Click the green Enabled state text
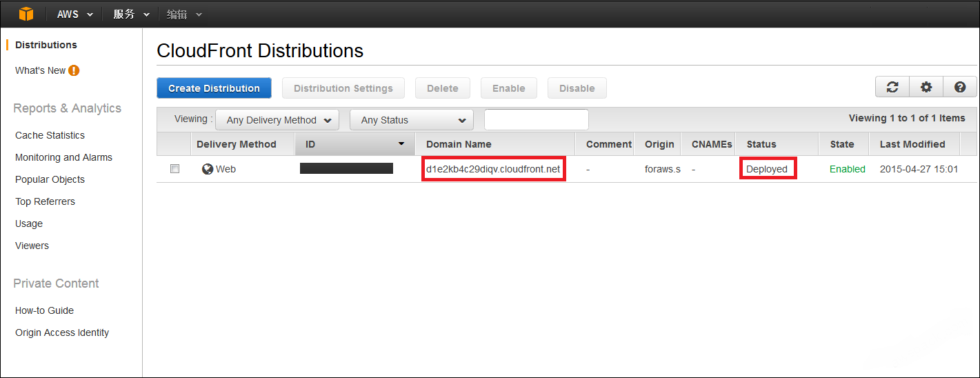The image size is (980, 378). click(x=848, y=169)
